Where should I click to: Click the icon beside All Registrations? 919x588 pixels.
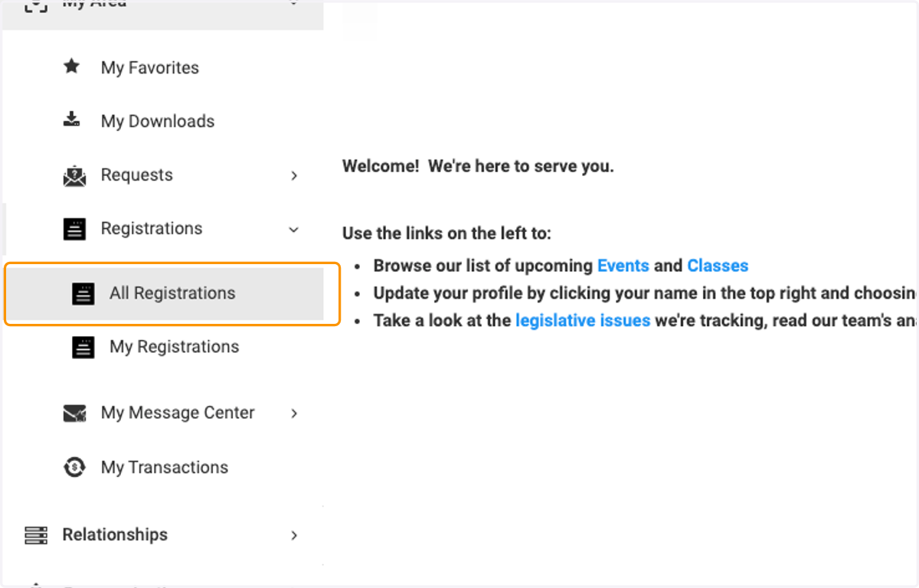(83, 293)
